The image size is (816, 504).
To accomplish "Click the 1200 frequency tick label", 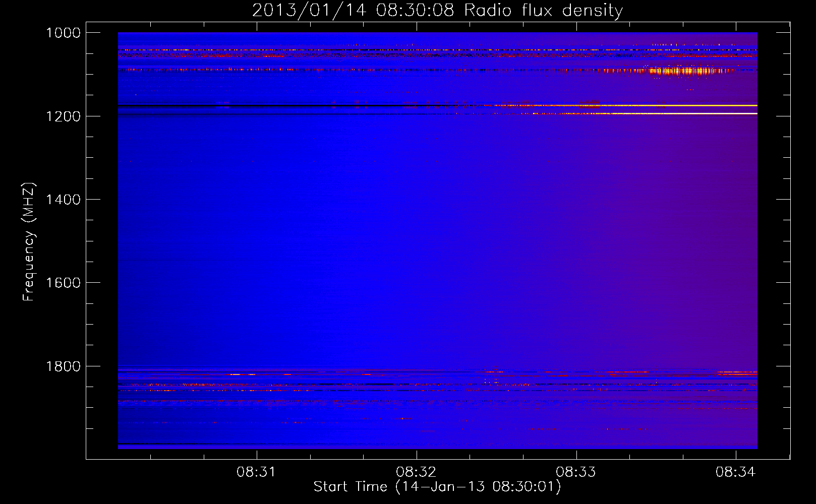I will [x=64, y=116].
